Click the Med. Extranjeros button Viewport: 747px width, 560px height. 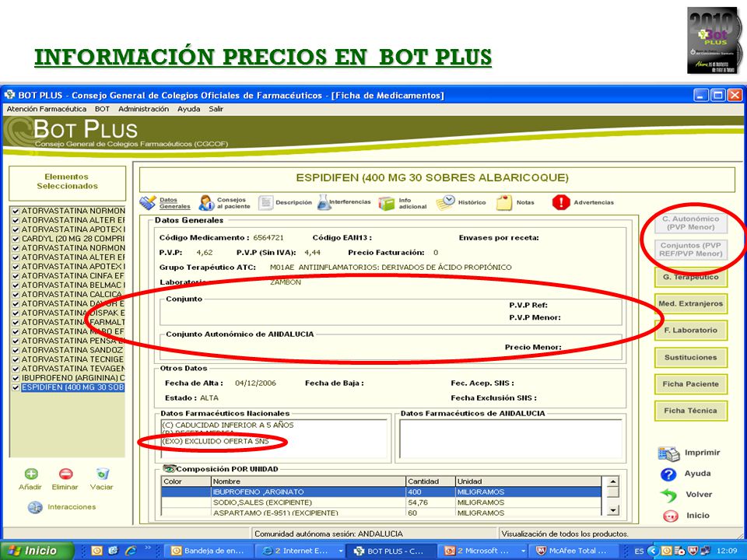click(691, 304)
